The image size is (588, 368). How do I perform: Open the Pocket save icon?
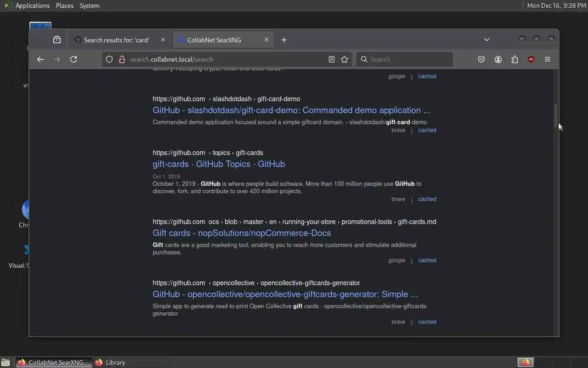[x=481, y=59]
